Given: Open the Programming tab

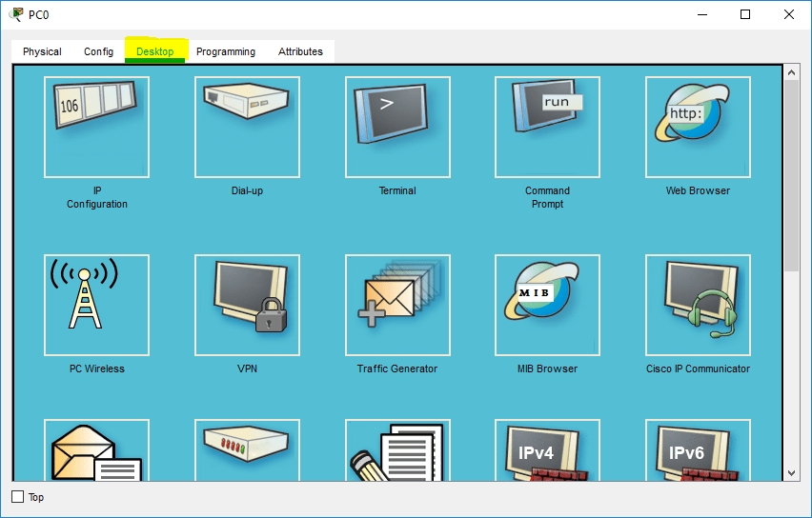Looking at the screenshot, I should [x=226, y=51].
